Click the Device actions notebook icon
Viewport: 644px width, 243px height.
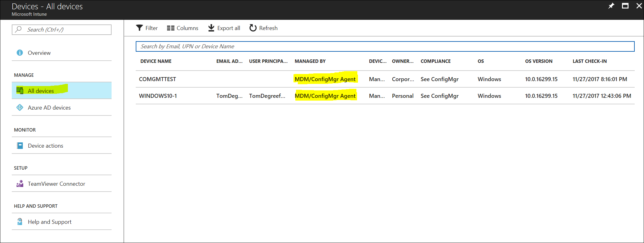[x=20, y=145]
